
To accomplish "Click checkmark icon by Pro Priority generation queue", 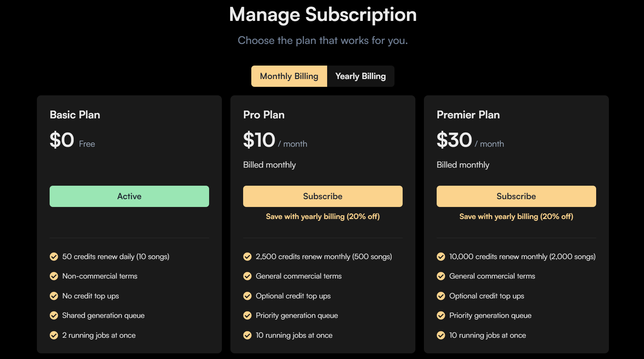I will (x=247, y=315).
